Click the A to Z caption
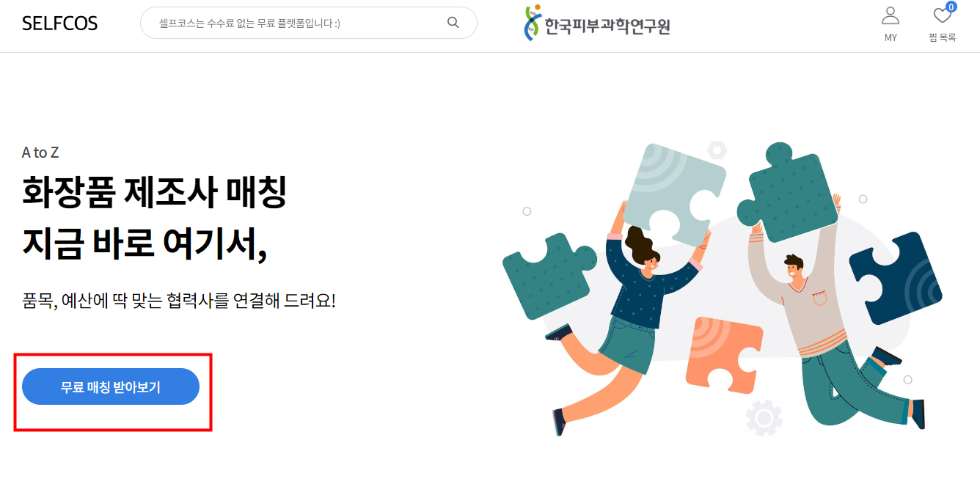Viewport: 980px width, 495px height. (40, 153)
